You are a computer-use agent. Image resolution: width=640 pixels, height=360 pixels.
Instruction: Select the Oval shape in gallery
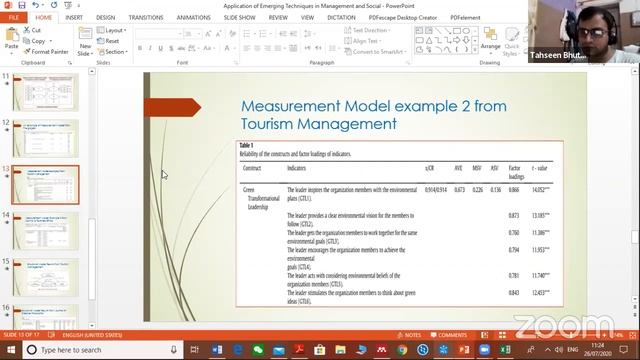point(466,31)
